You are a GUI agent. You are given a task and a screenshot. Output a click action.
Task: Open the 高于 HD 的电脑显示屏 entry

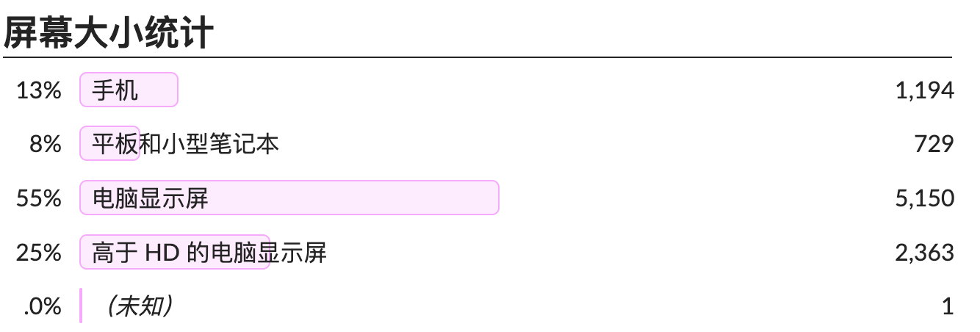pyautogui.click(x=209, y=253)
